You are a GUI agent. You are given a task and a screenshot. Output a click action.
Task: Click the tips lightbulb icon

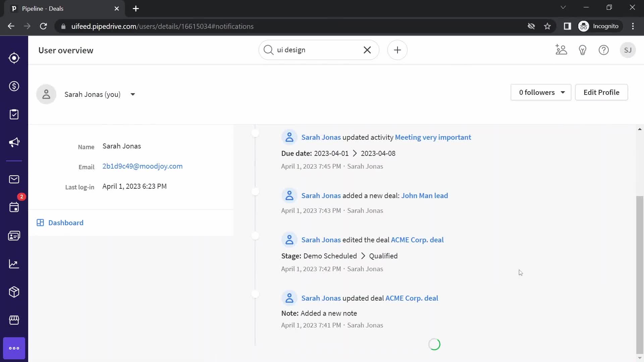[583, 50]
